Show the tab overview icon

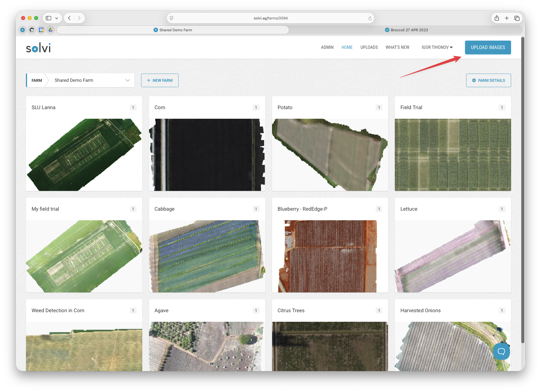[x=517, y=18]
